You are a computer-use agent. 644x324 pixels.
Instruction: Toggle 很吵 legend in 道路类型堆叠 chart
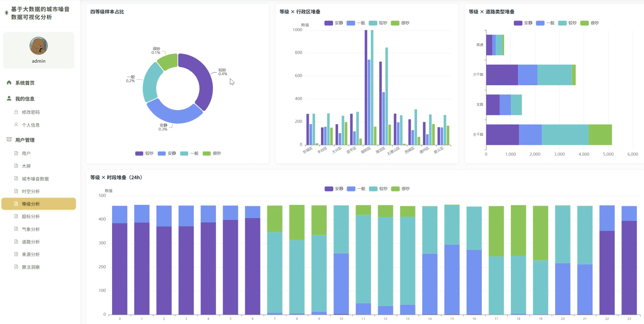click(x=590, y=23)
